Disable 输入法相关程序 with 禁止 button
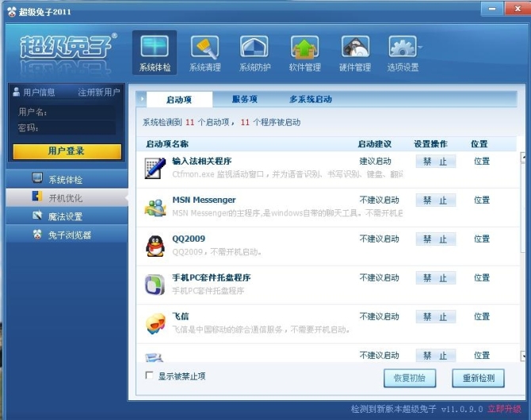This screenshot has height=420, width=531. [436, 162]
